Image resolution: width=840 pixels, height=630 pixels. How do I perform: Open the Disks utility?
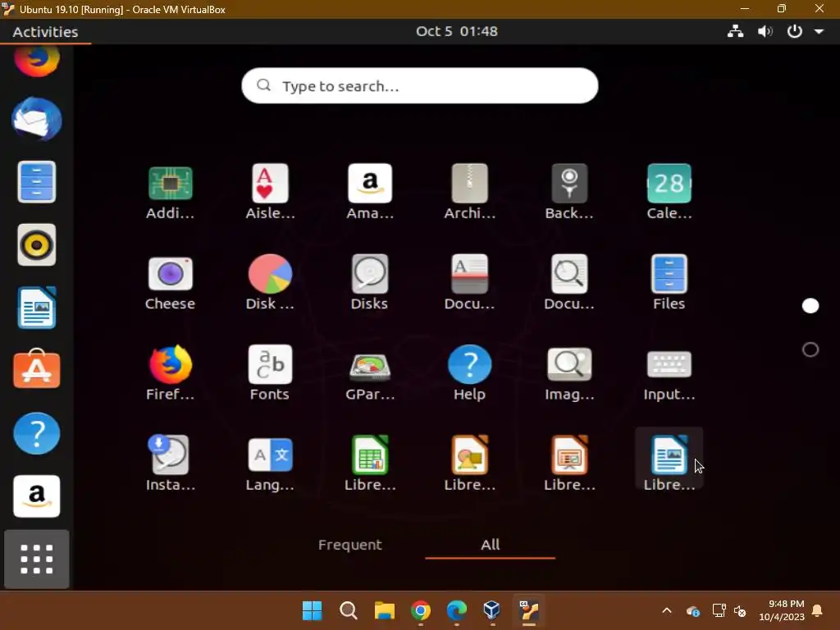point(370,282)
